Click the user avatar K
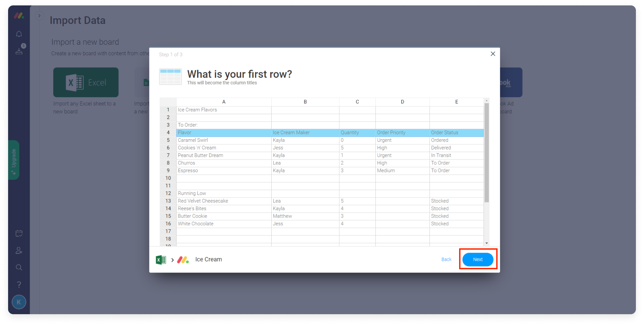 tap(19, 302)
